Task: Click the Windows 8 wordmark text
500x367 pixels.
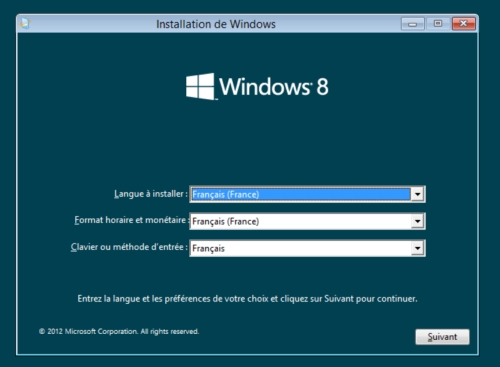Action: [274, 87]
